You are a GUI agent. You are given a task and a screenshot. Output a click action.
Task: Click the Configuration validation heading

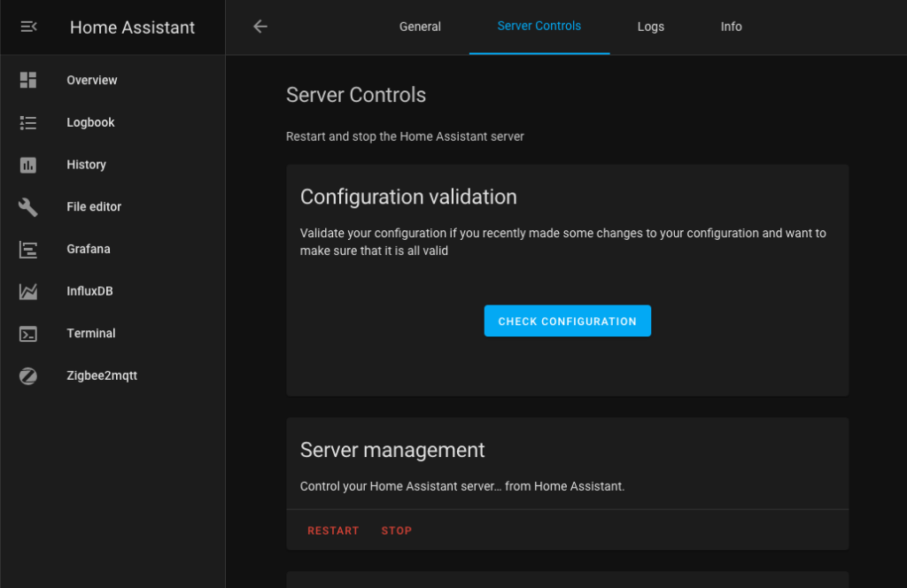coord(408,197)
